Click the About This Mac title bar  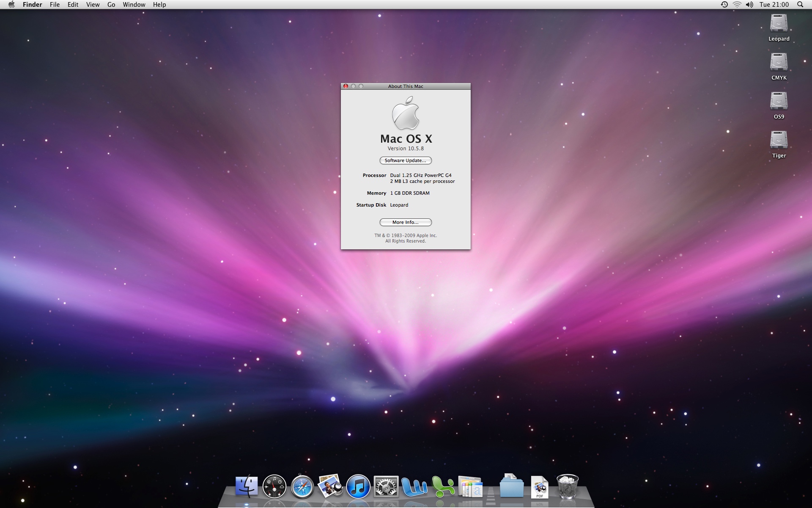(x=406, y=86)
